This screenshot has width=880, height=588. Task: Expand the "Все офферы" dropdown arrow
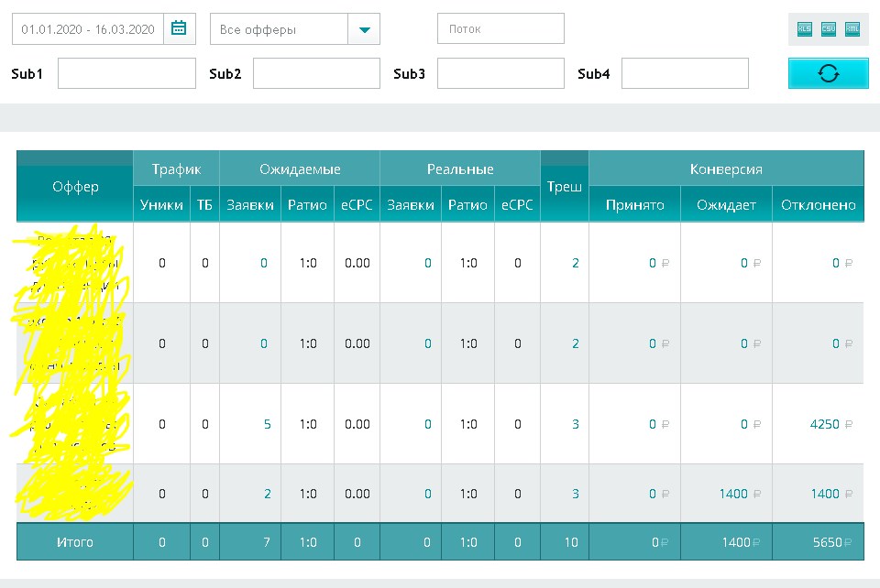[364, 29]
